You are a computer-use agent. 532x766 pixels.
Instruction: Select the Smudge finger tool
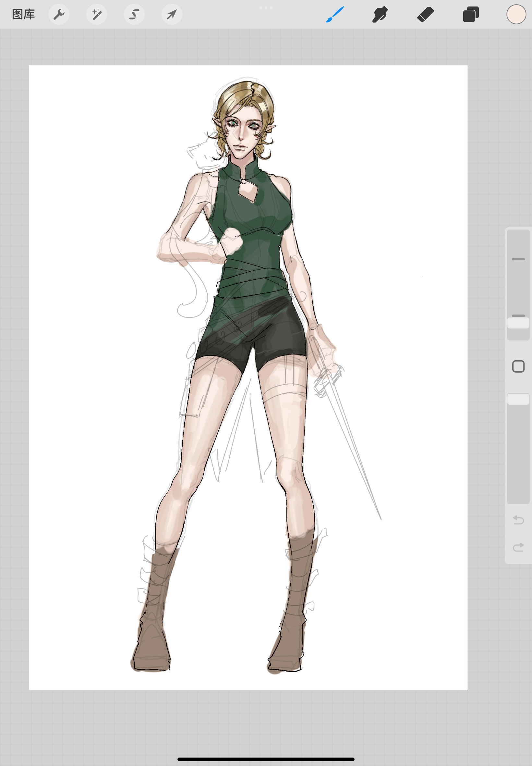point(380,14)
